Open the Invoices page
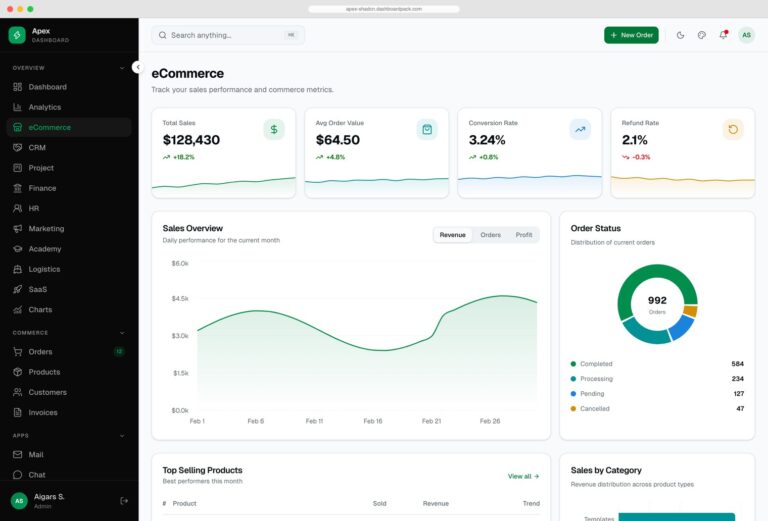Viewport: 768px width, 521px height. 69,412
